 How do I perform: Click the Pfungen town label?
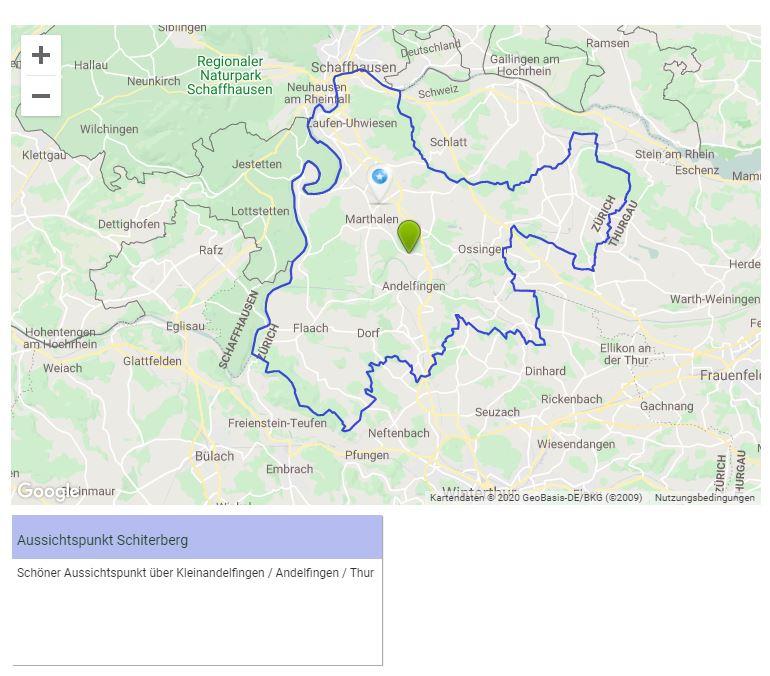click(367, 455)
